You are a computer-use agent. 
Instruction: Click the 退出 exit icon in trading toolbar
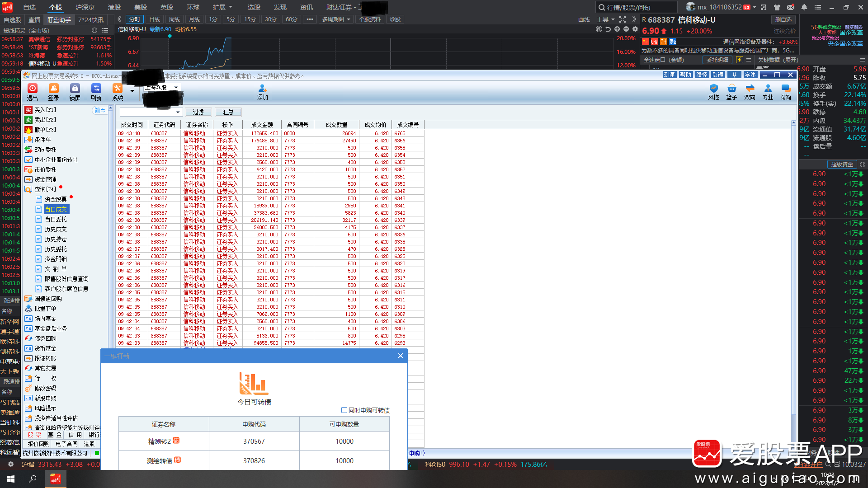click(x=33, y=92)
